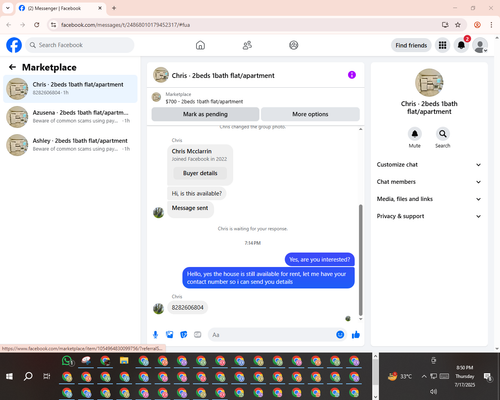500x400 pixels.
Task: Click the large listing thumbnail in info panel
Action: 429,83
